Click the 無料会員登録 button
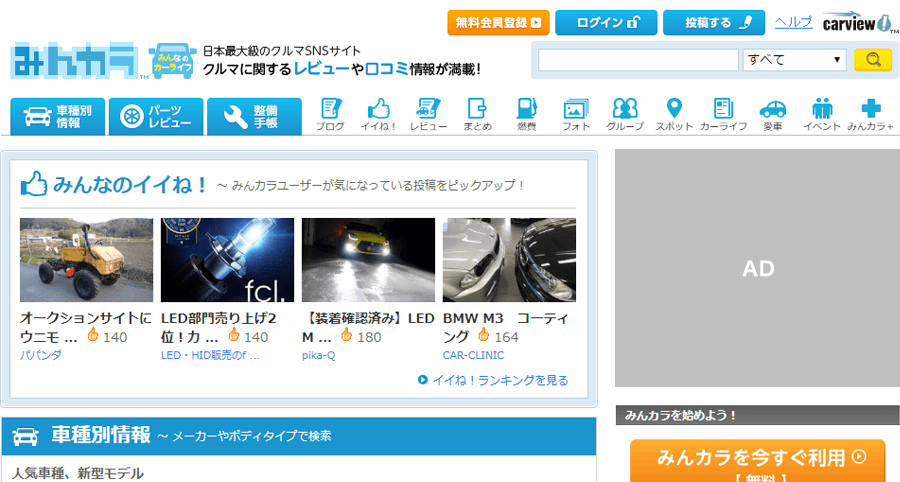 pos(498,23)
